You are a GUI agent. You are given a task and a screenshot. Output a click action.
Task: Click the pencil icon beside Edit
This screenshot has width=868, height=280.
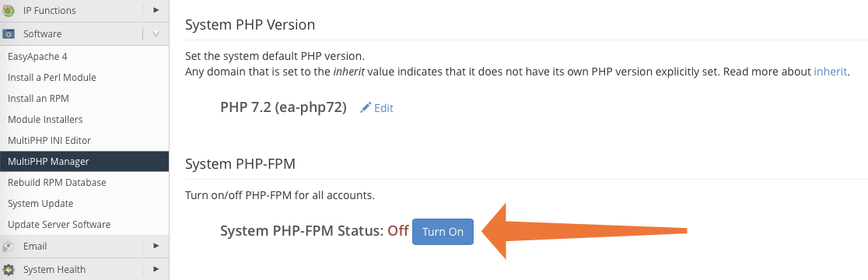pos(366,108)
